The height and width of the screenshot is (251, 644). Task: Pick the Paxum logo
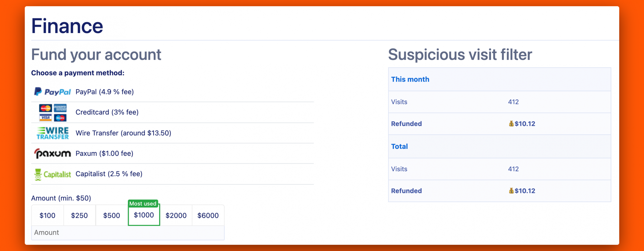pyautogui.click(x=52, y=153)
